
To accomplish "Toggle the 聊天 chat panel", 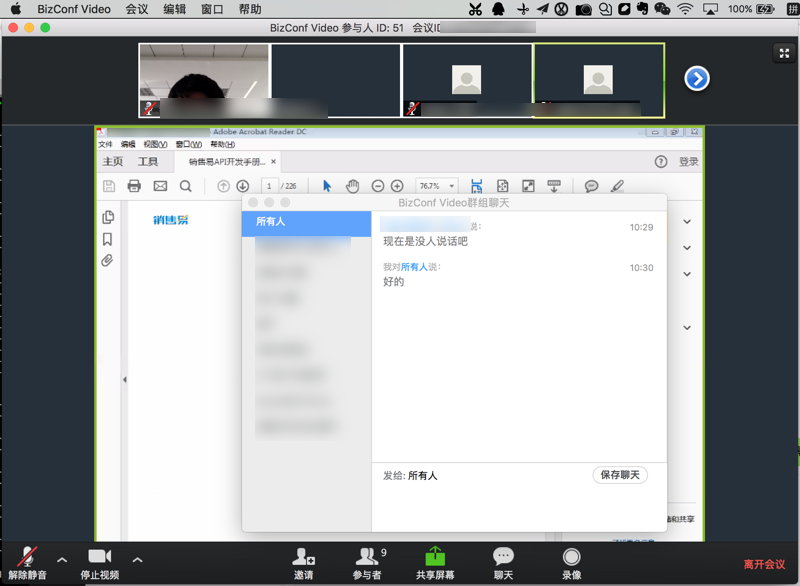I will [x=503, y=564].
